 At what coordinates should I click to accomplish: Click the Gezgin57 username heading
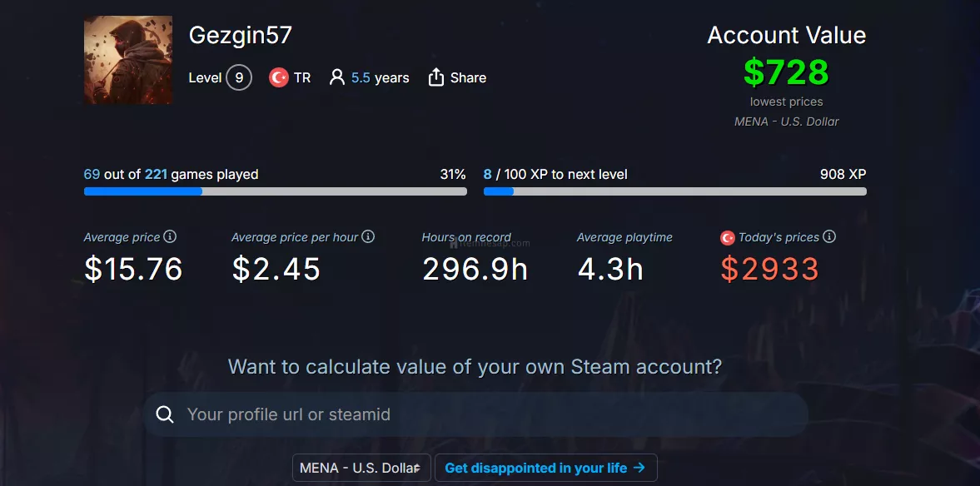pyautogui.click(x=241, y=35)
